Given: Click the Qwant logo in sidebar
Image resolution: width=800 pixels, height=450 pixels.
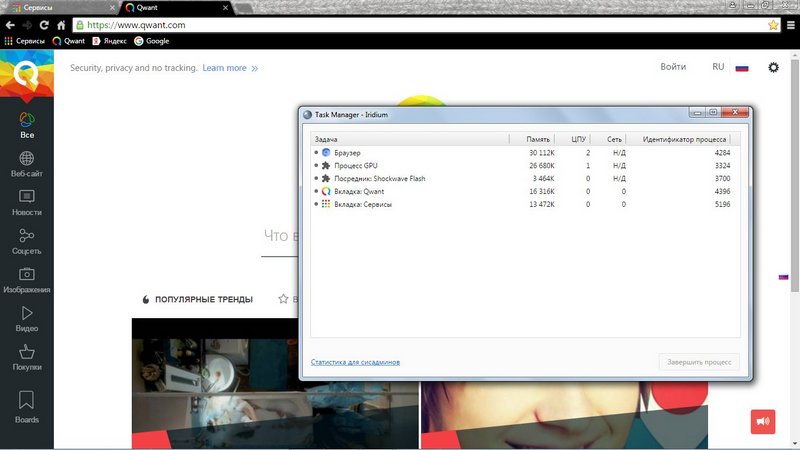Looking at the screenshot, I should 27,73.
